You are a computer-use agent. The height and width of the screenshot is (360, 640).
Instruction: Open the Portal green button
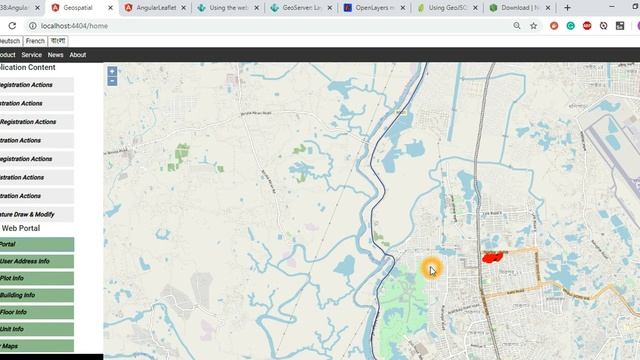(x=37, y=244)
